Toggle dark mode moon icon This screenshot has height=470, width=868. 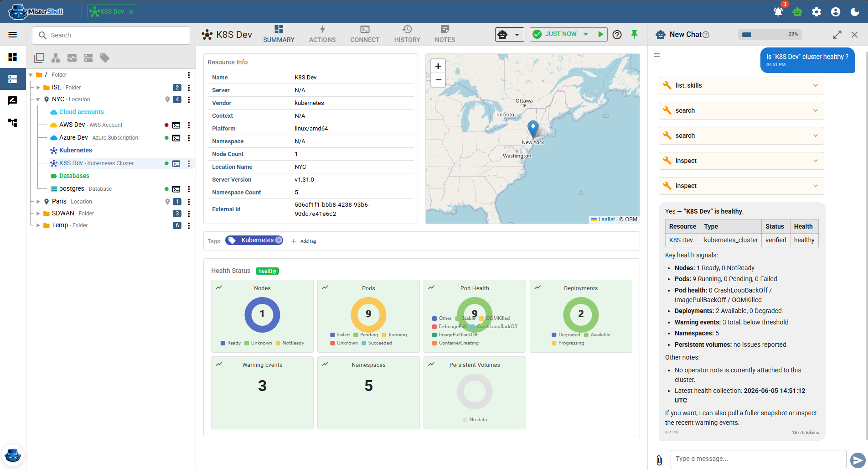[x=855, y=12]
